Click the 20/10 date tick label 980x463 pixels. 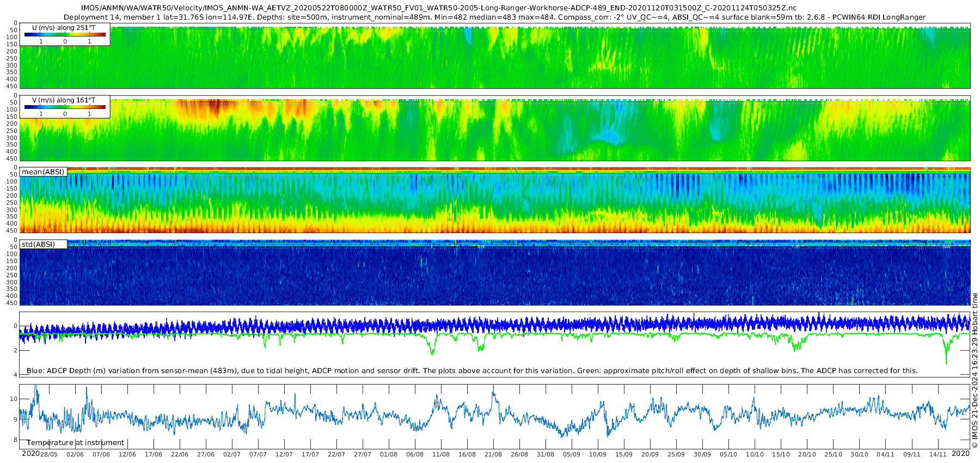coord(807,455)
